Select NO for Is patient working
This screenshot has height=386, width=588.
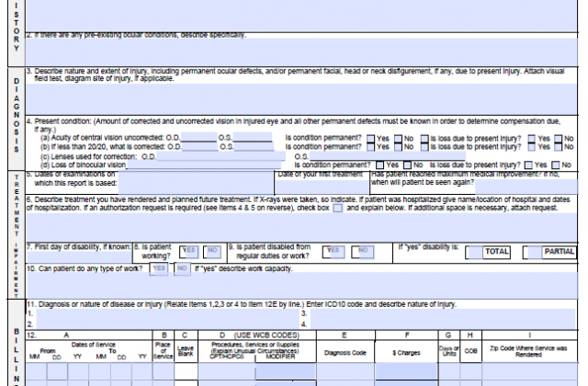coord(212,251)
